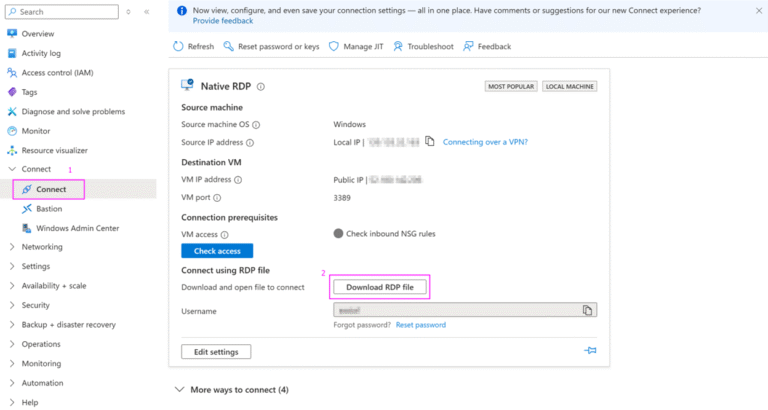Click the VM port value 3389

coord(342,198)
